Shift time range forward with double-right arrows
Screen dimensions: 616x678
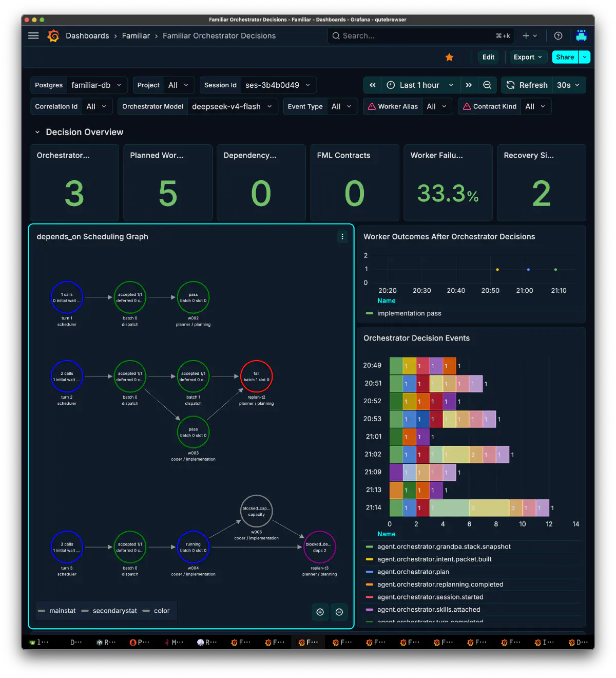(x=469, y=85)
